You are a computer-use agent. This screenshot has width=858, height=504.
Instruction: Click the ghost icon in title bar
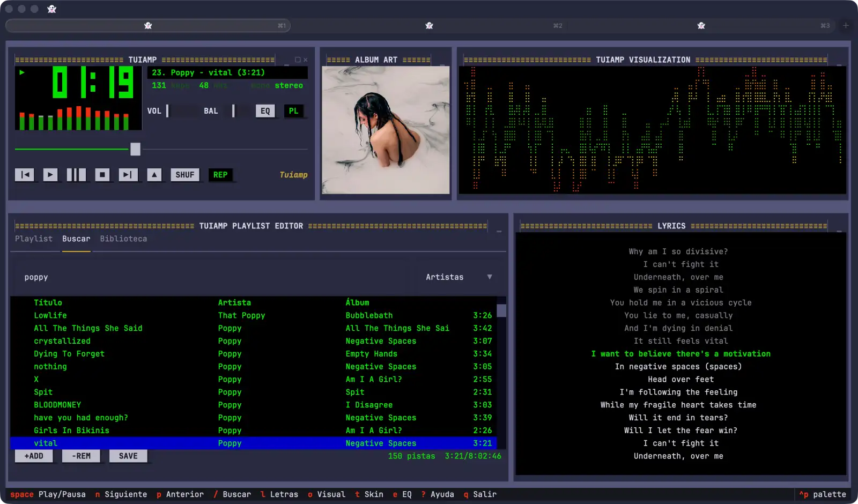pyautogui.click(x=52, y=9)
